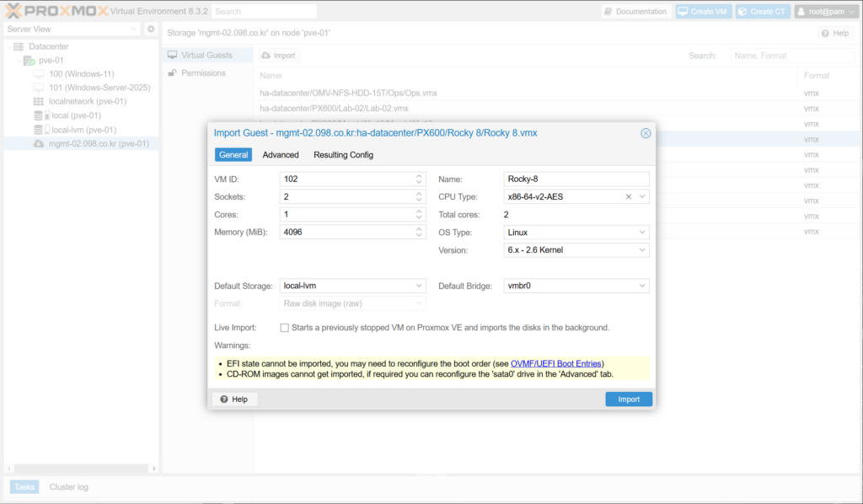Viewport: 863px width, 504px height.
Task: Open the OVMF/UEFI Boot Entries link
Action: [556, 363]
